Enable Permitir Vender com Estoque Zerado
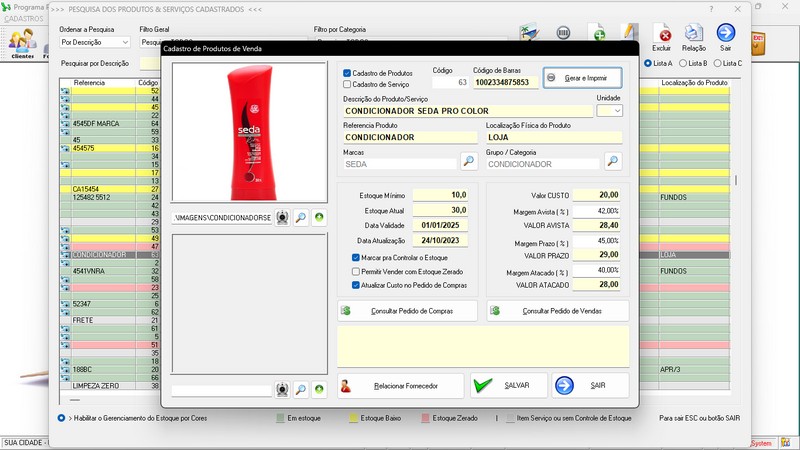Screen dimensions: 800x450 click(x=356, y=271)
